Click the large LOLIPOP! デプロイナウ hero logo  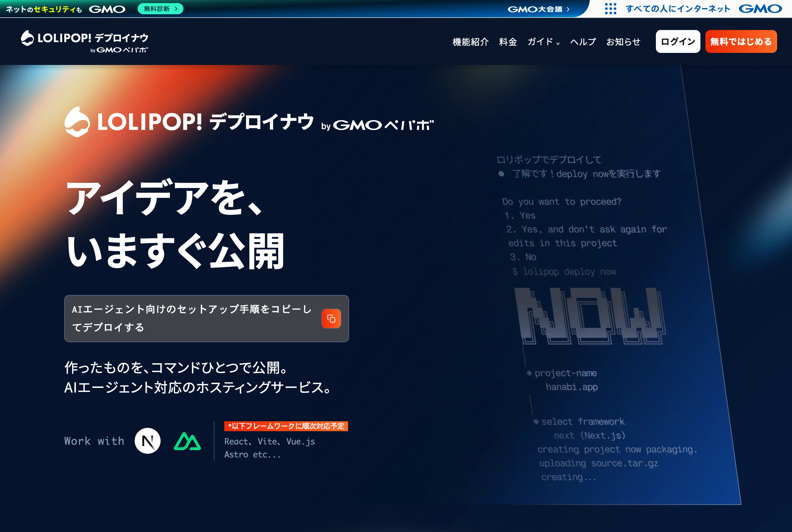(x=249, y=122)
